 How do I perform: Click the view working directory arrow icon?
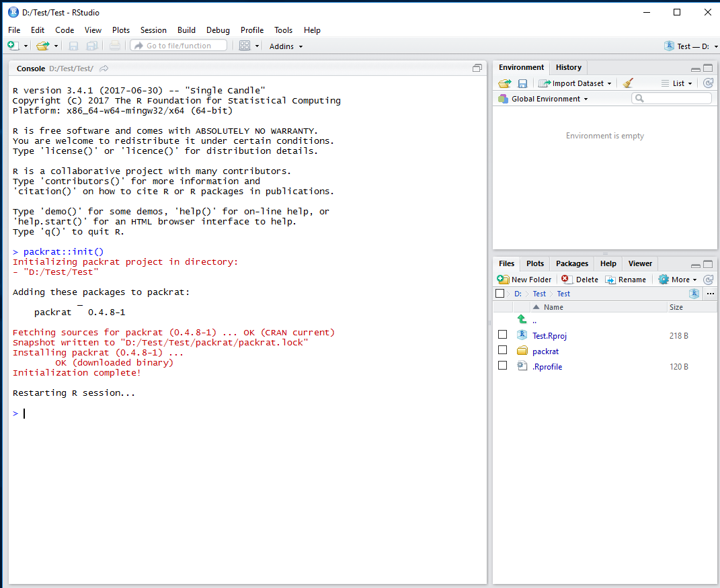click(104, 69)
